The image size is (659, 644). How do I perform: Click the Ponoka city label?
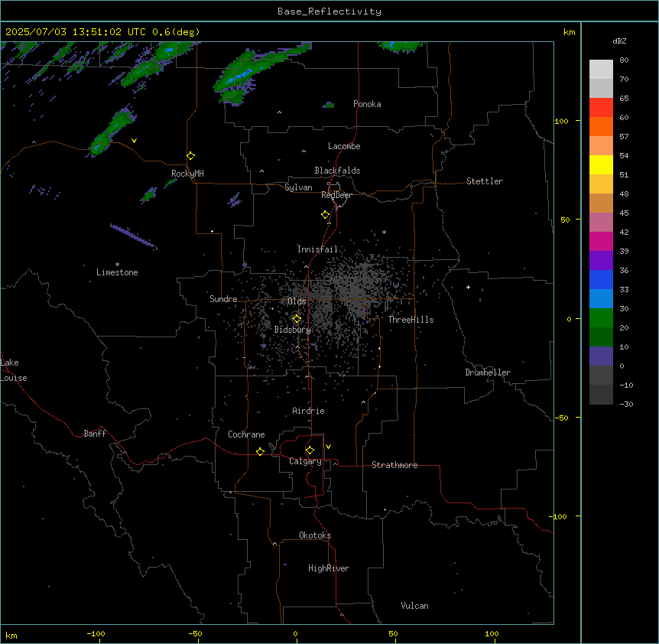(367, 104)
